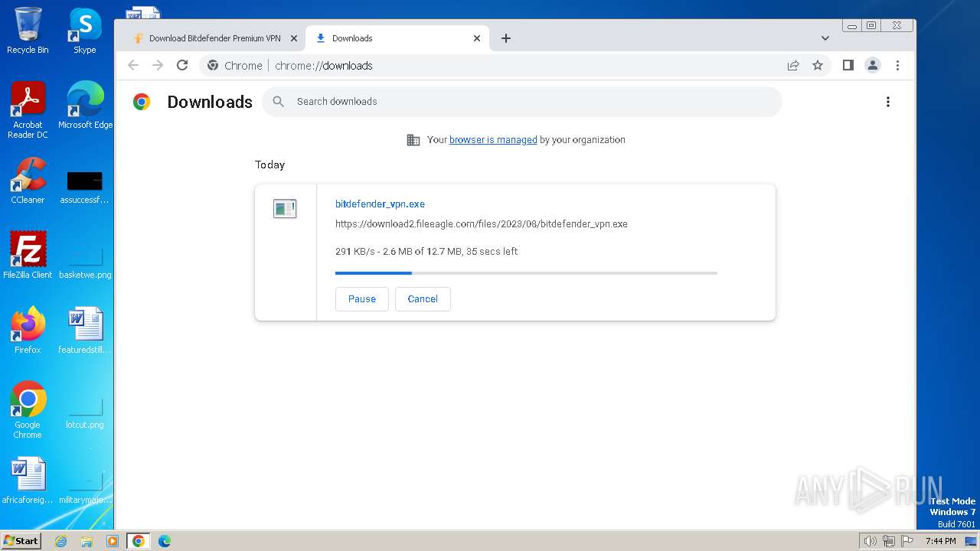Open Action Center flag icon

click(x=907, y=541)
